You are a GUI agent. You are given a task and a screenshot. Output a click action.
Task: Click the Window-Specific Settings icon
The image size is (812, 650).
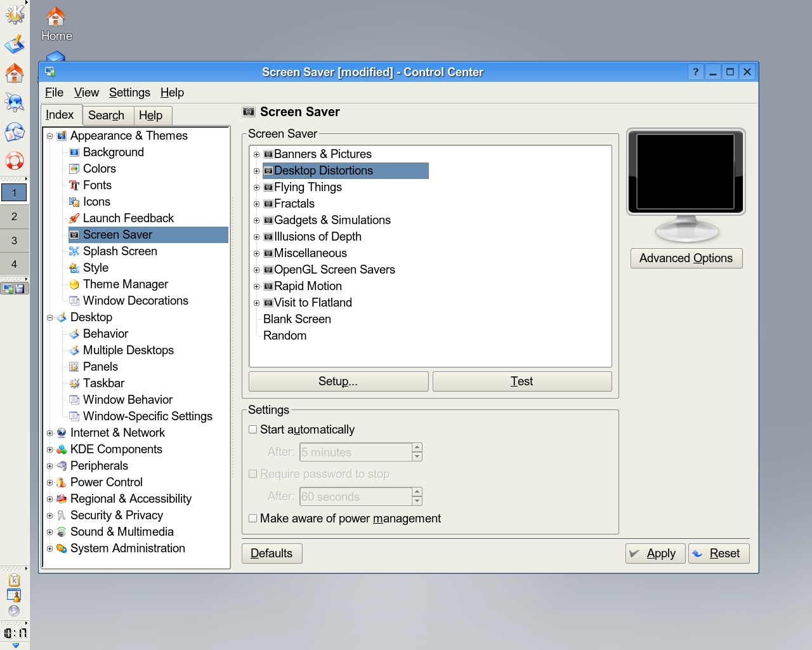(74, 416)
